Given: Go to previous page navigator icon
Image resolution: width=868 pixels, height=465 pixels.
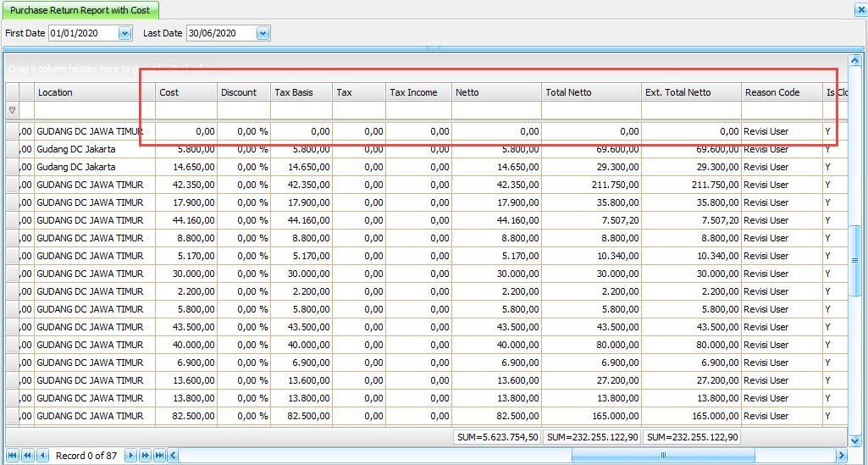Looking at the screenshot, I should [x=28, y=456].
